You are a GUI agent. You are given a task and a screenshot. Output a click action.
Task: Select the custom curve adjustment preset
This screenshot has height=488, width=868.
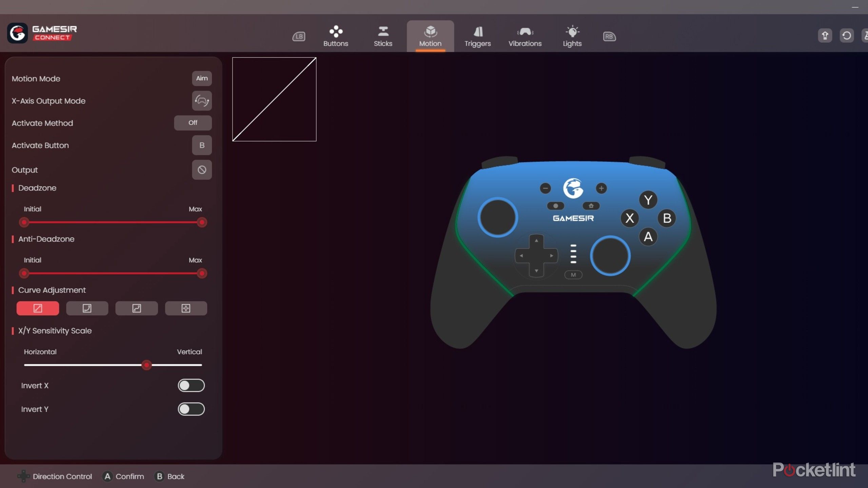click(x=186, y=308)
